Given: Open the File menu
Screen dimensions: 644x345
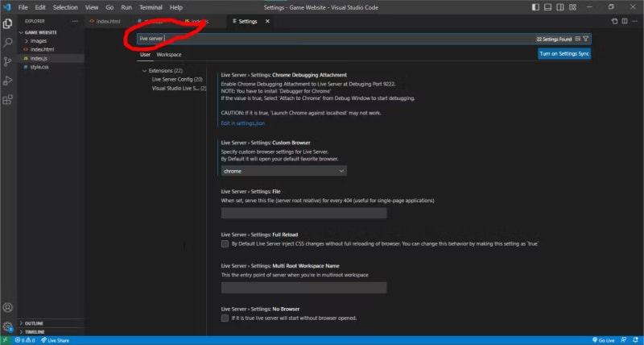Looking at the screenshot, I should pyautogui.click(x=23, y=7).
